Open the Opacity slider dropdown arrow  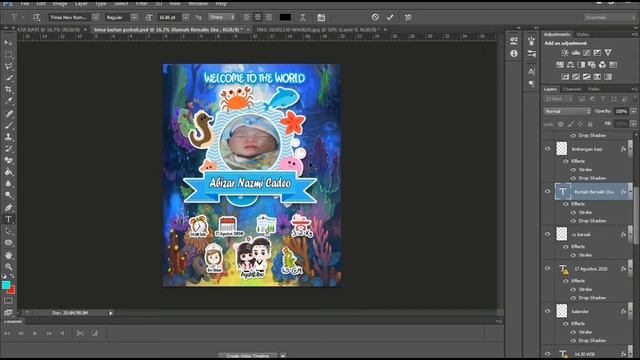(x=633, y=111)
